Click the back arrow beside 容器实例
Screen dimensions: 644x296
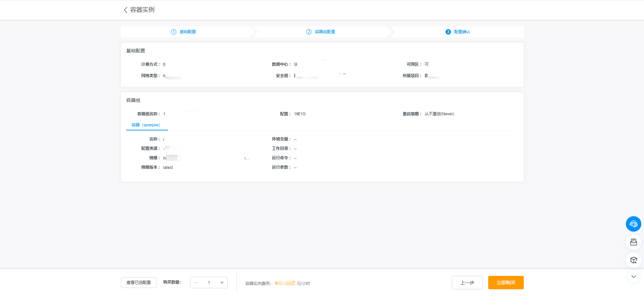(x=126, y=10)
